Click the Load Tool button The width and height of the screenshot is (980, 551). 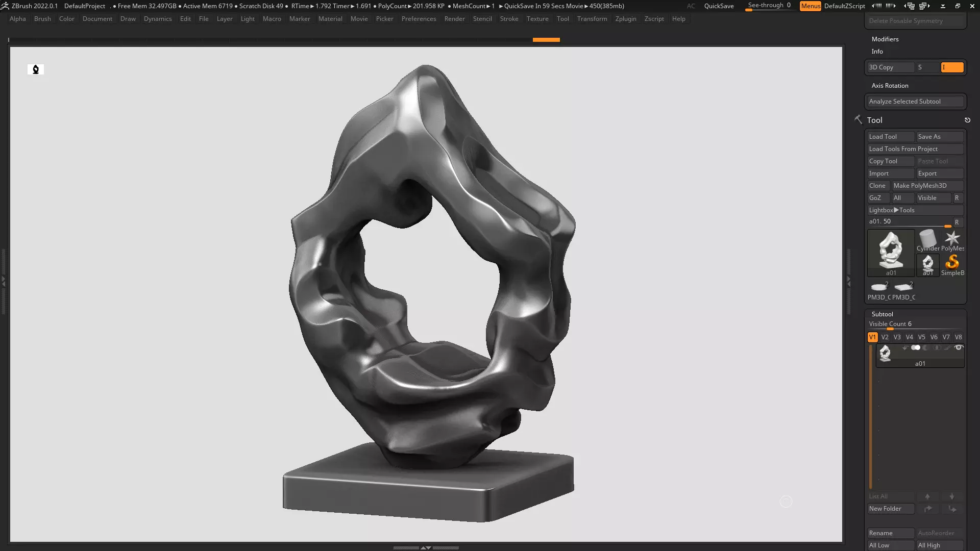891,137
